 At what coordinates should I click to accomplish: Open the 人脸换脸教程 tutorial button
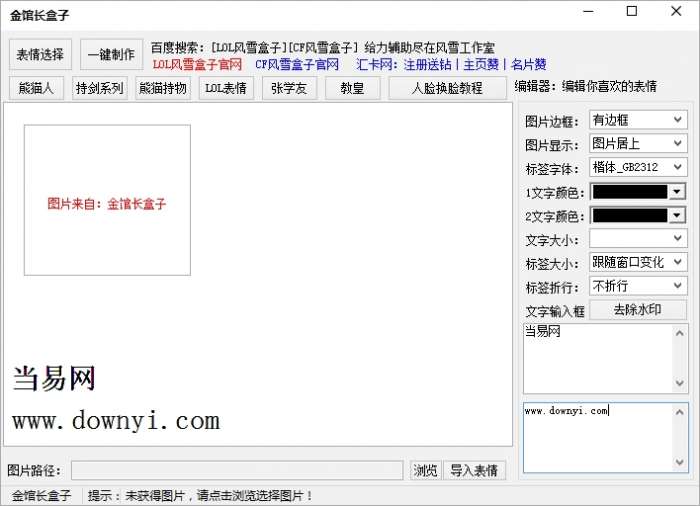coord(447,88)
